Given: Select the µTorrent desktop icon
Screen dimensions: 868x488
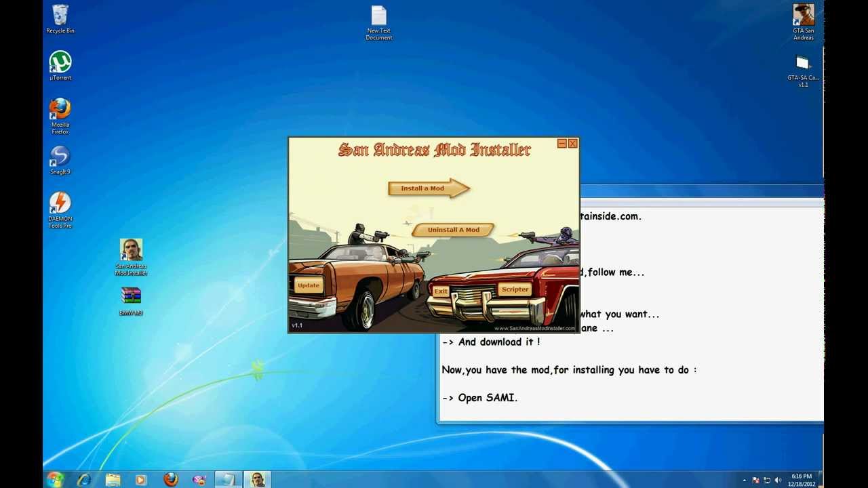Looking at the screenshot, I should pyautogui.click(x=60, y=66).
